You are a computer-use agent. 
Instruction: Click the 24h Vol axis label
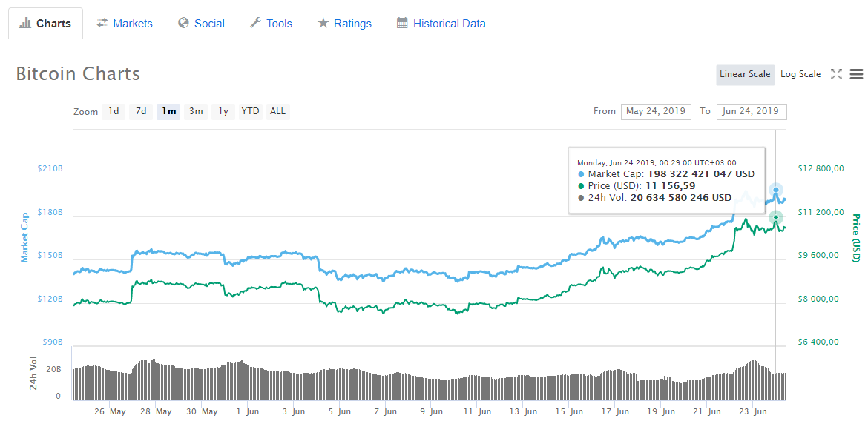[x=34, y=373]
